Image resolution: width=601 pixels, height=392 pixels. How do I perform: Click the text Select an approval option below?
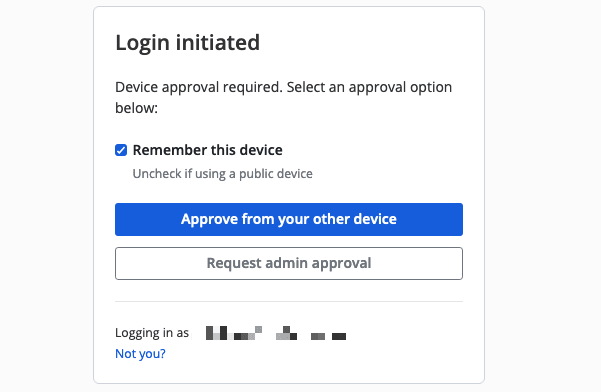284,97
